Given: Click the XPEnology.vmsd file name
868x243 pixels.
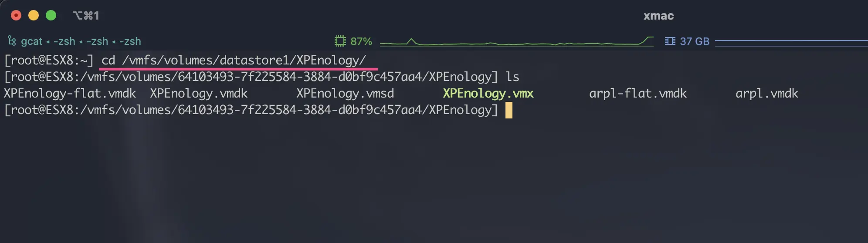Looking at the screenshot, I should coord(345,93).
